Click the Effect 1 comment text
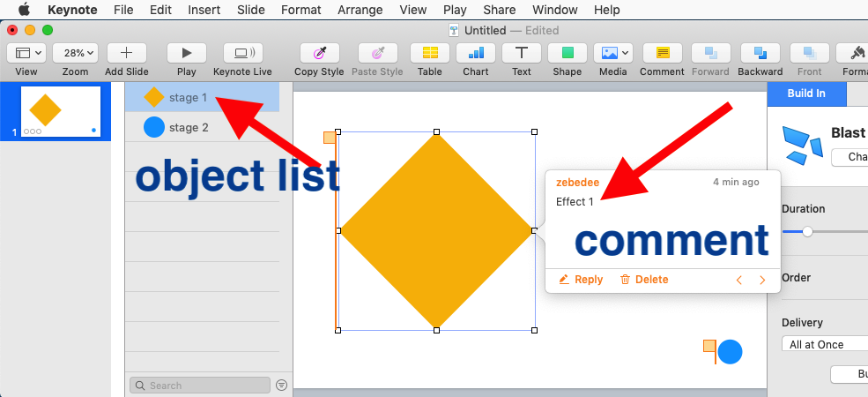 (x=575, y=202)
